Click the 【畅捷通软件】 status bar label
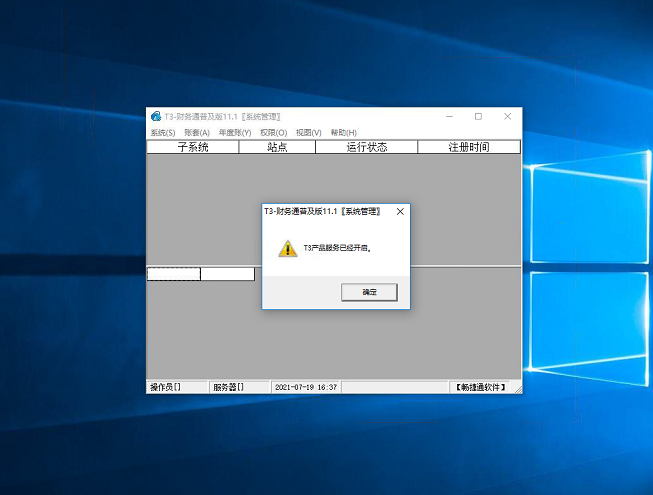Screen dimensions: 653x495 tap(480, 387)
